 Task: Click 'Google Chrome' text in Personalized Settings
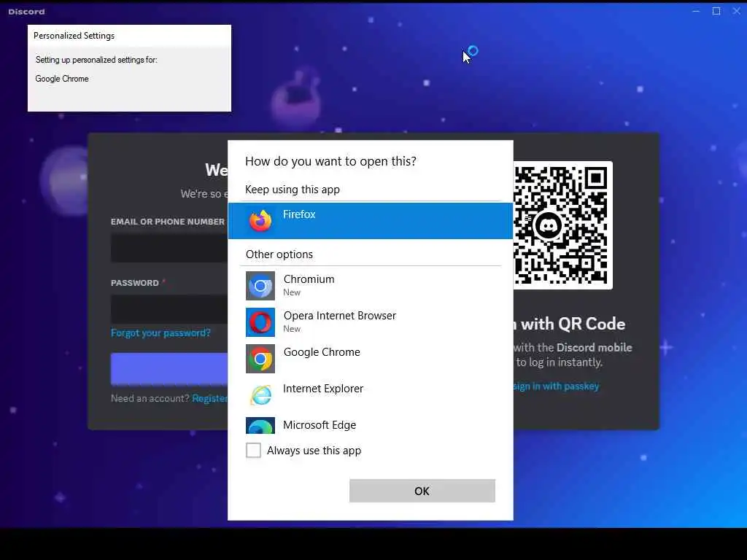pyautogui.click(x=62, y=79)
